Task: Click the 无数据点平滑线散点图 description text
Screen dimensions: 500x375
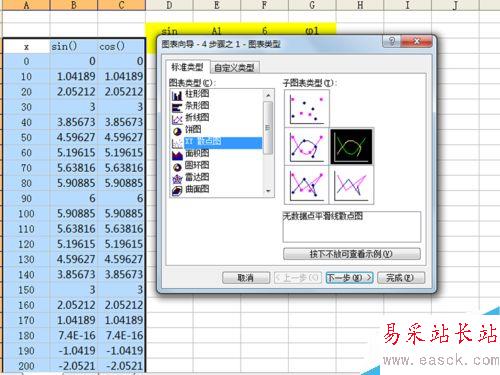Action: coord(323,216)
